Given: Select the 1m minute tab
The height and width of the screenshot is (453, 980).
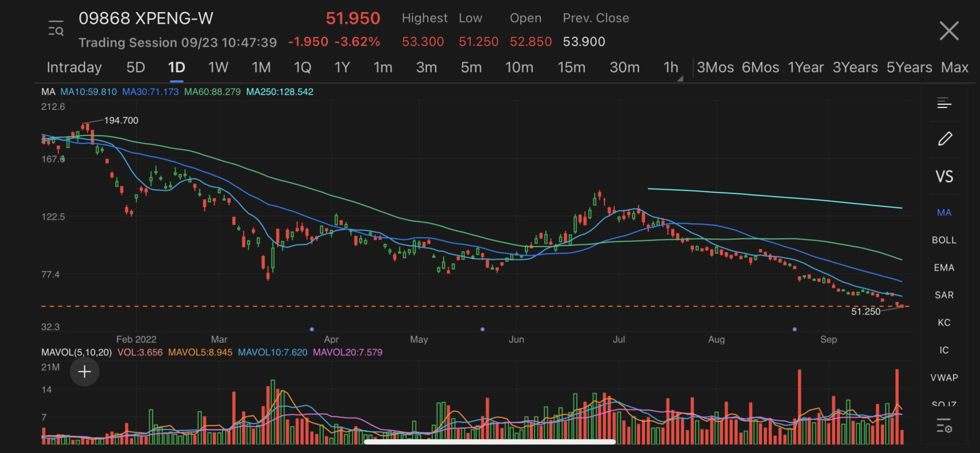Looking at the screenshot, I should [x=382, y=67].
